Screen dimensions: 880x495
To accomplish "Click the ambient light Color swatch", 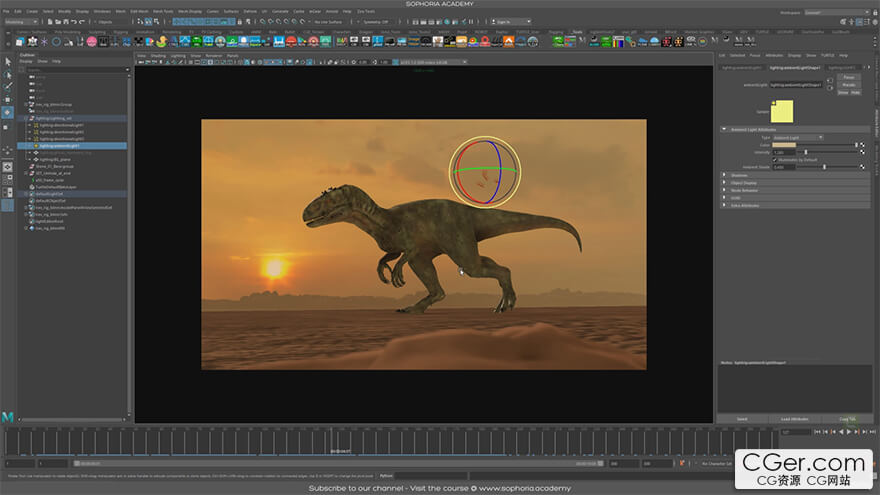I will [x=784, y=145].
